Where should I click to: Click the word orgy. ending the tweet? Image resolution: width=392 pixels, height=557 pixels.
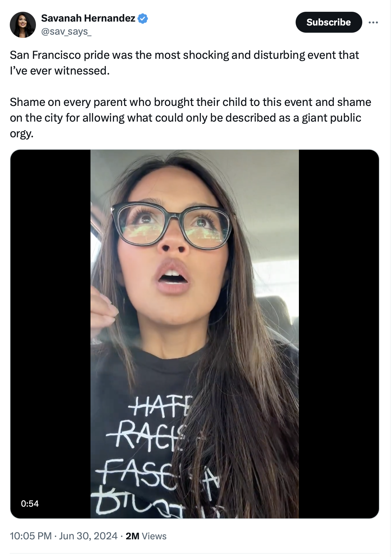22,133
